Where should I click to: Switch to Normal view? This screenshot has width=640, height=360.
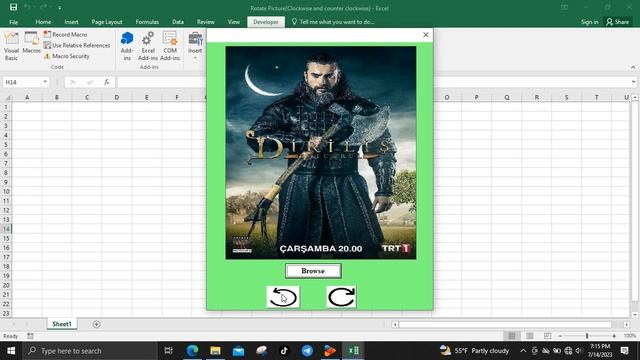tap(511, 336)
